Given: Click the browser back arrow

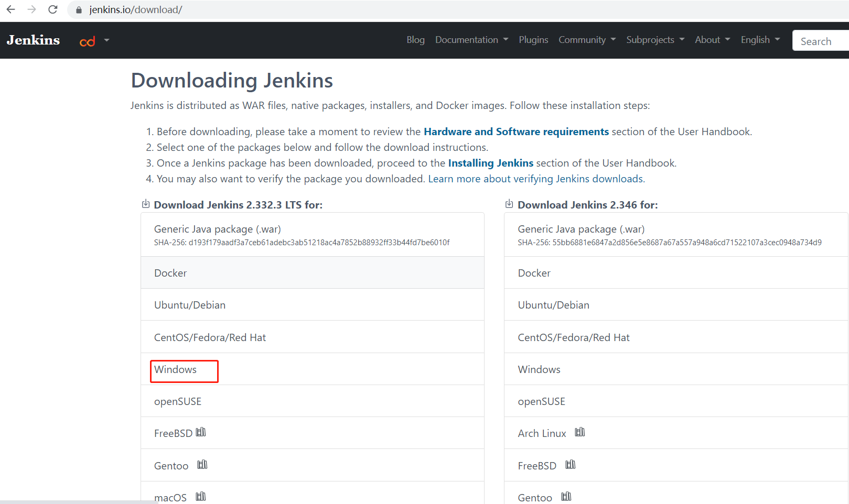Looking at the screenshot, I should pyautogui.click(x=10, y=9).
